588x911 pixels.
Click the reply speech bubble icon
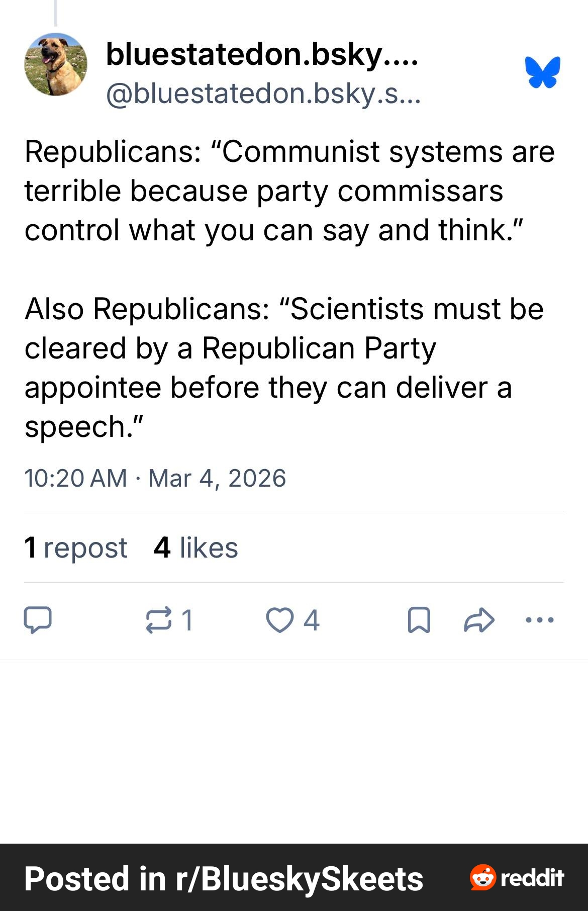pos(38,620)
